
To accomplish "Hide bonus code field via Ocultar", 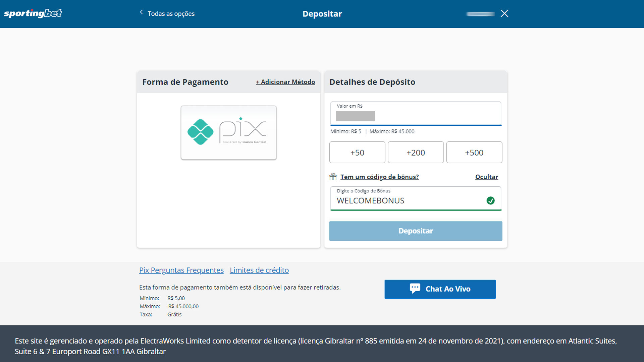I will 487,177.
